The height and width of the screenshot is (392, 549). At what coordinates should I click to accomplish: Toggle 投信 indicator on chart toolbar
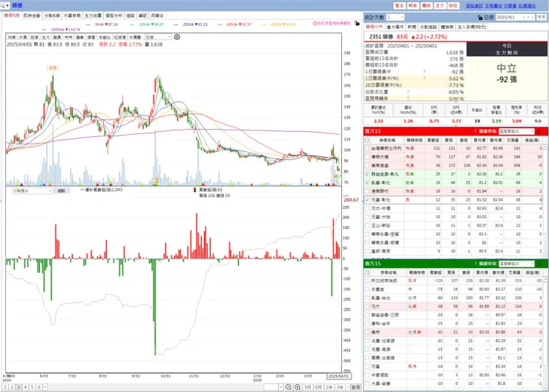pos(34,37)
